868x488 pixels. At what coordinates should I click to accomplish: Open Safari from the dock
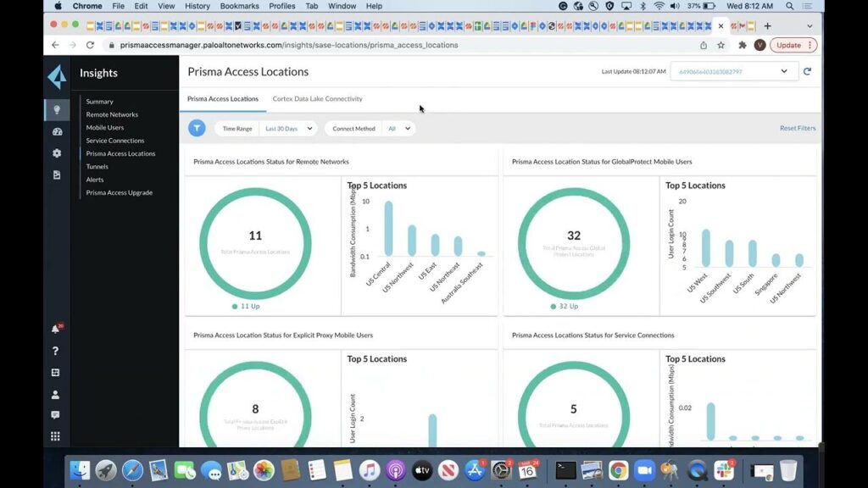click(132, 471)
